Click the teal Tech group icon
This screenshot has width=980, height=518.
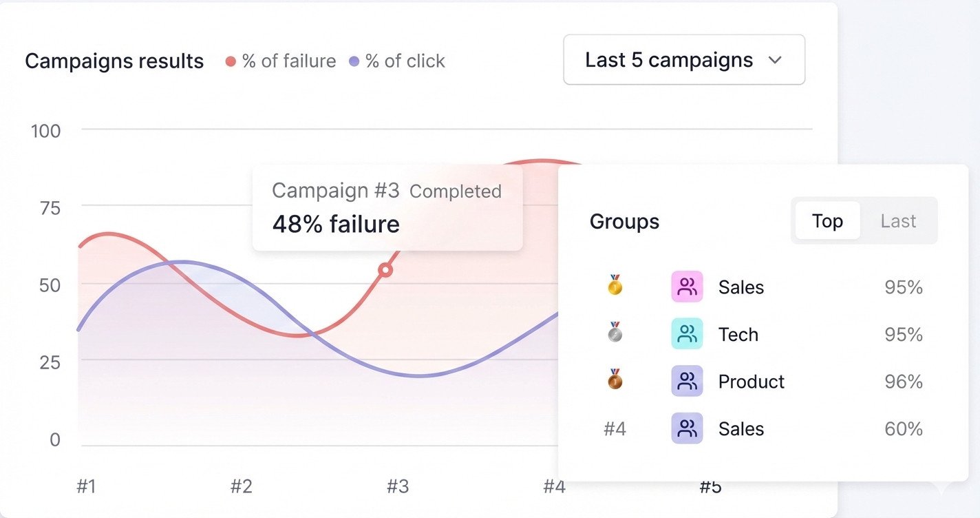687,334
